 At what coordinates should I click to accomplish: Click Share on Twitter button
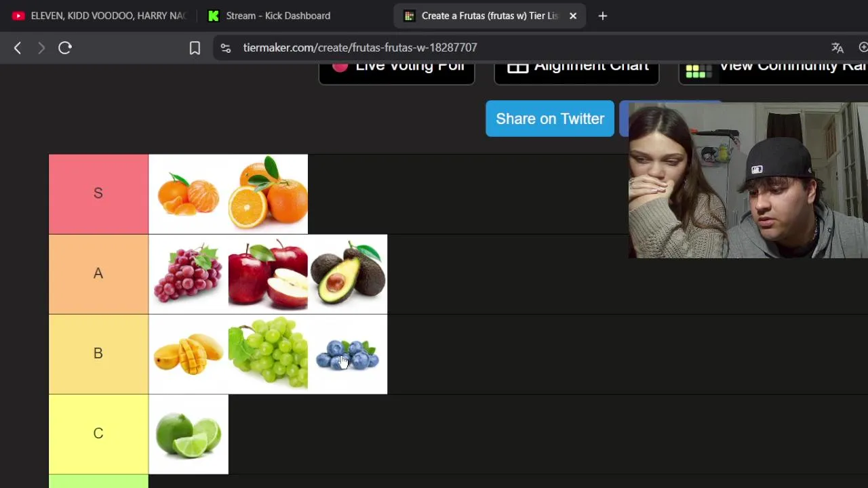[550, 119]
